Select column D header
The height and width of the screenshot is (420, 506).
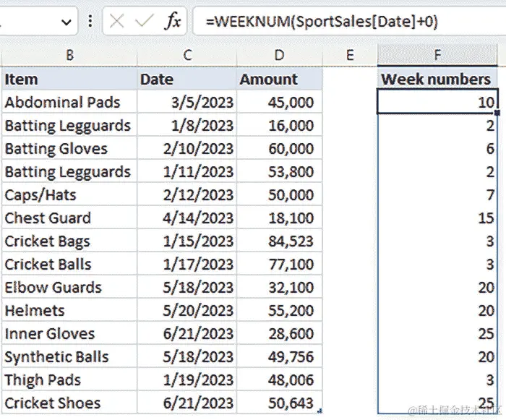[279, 55]
